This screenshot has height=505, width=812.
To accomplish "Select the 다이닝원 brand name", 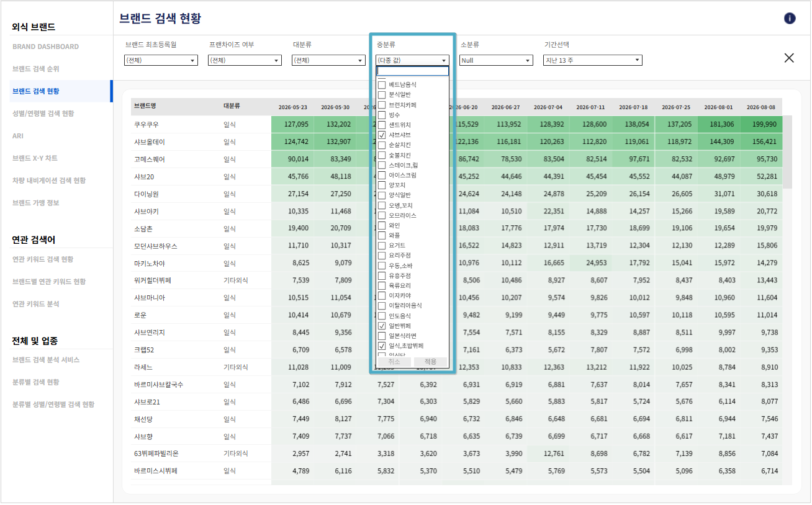I will coord(147,194).
